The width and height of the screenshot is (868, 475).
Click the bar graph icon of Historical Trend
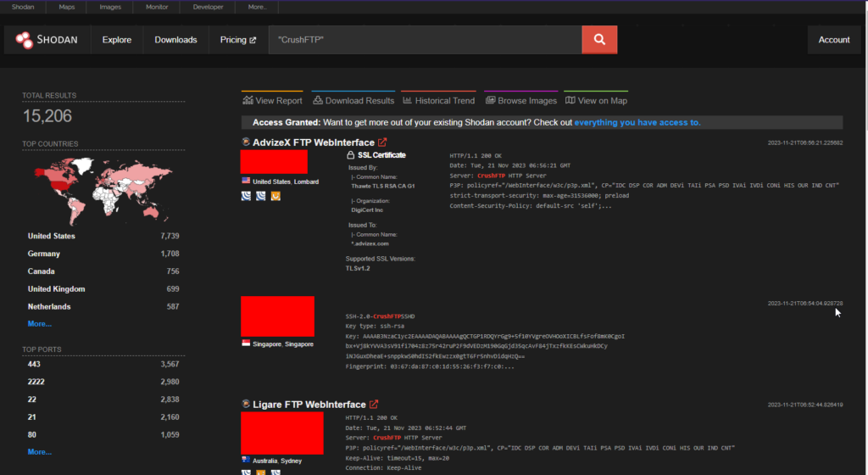(x=408, y=100)
